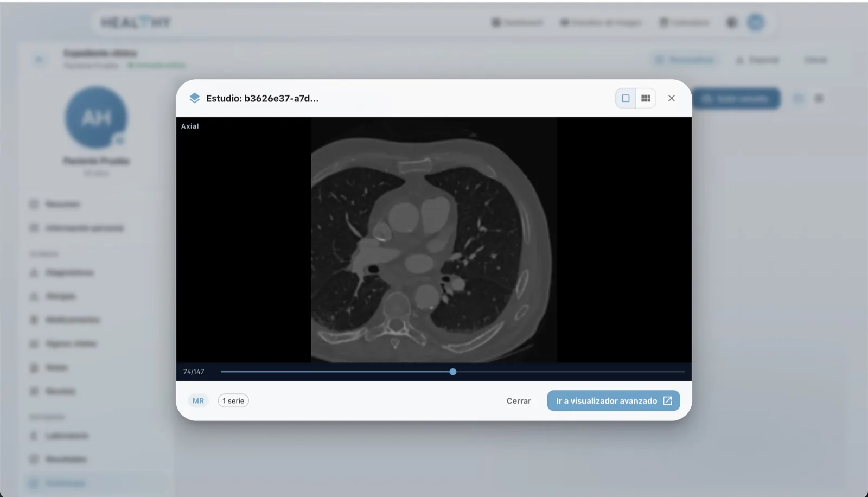Click the Cerrar button

coord(519,401)
